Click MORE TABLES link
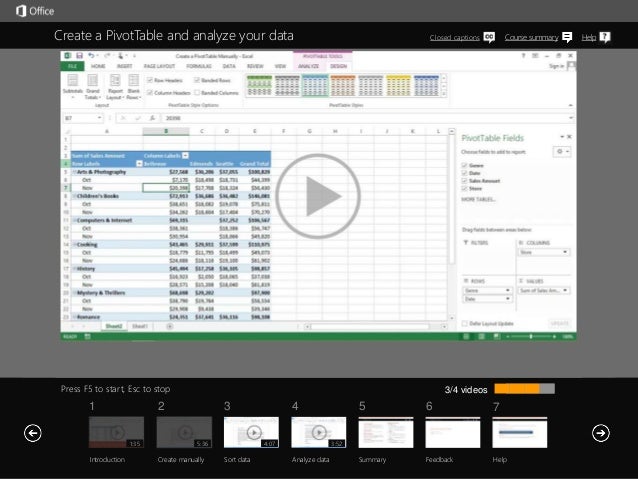 [x=478, y=199]
